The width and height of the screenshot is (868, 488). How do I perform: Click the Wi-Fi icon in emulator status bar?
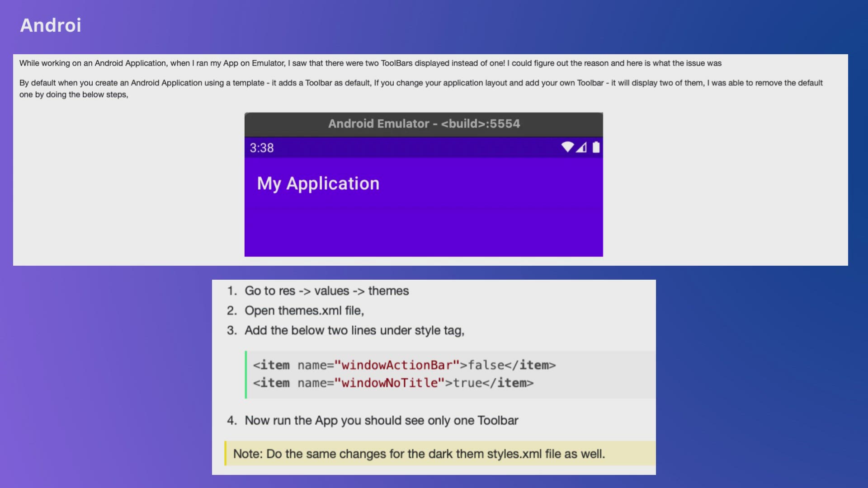point(567,147)
